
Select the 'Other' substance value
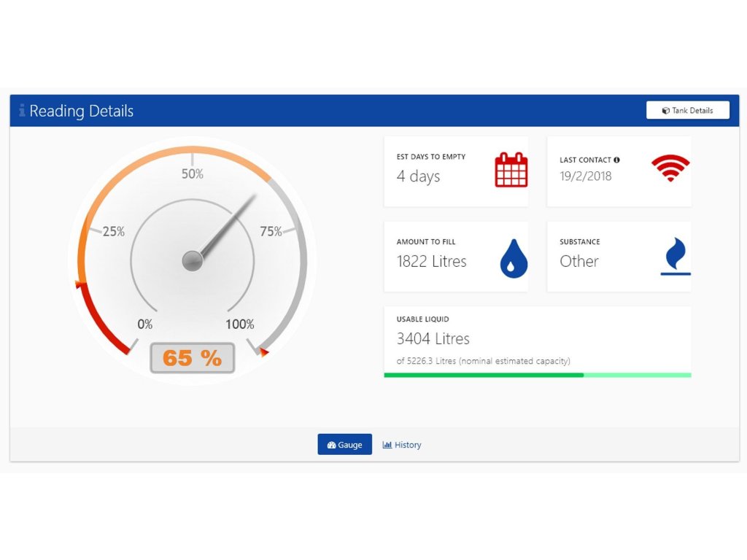coord(578,261)
